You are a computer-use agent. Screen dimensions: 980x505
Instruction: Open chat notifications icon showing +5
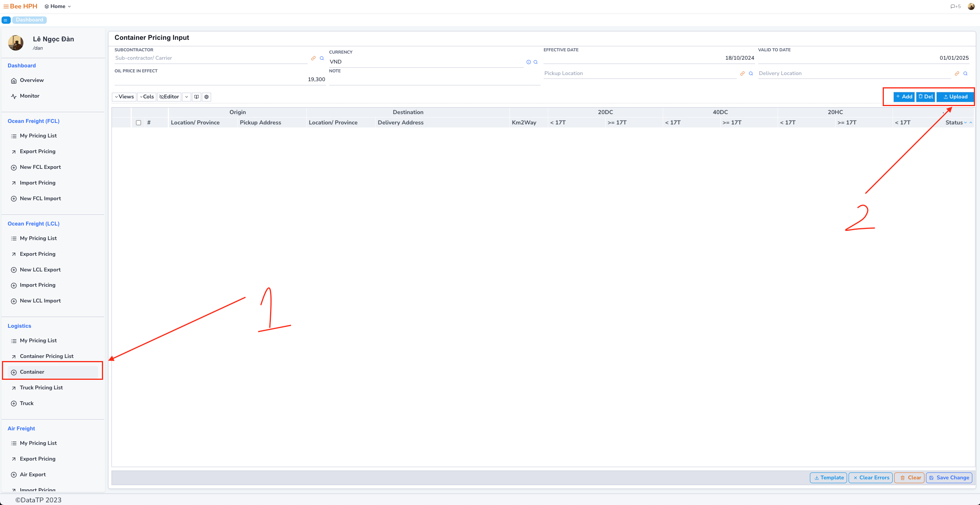(955, 7)
